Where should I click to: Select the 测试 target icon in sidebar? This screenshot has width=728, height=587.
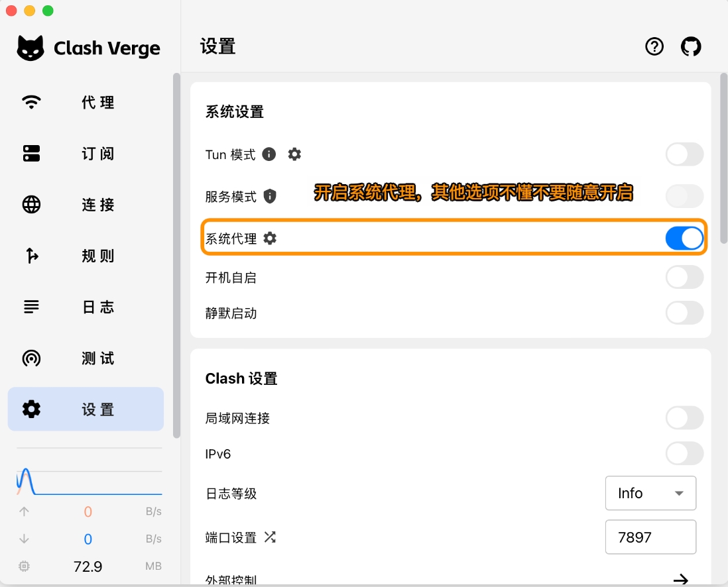coord(31,358)
